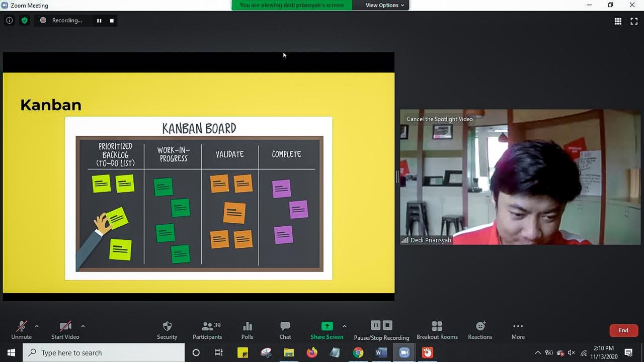Open the View Options dropdown
Screen dimensions: 644x362
coord(384,5)
